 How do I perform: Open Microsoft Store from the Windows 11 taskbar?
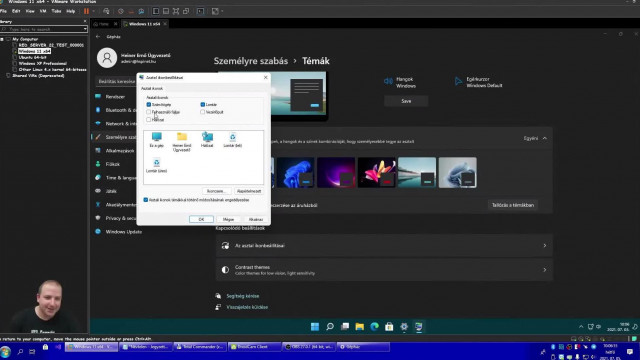coord(389,327)
